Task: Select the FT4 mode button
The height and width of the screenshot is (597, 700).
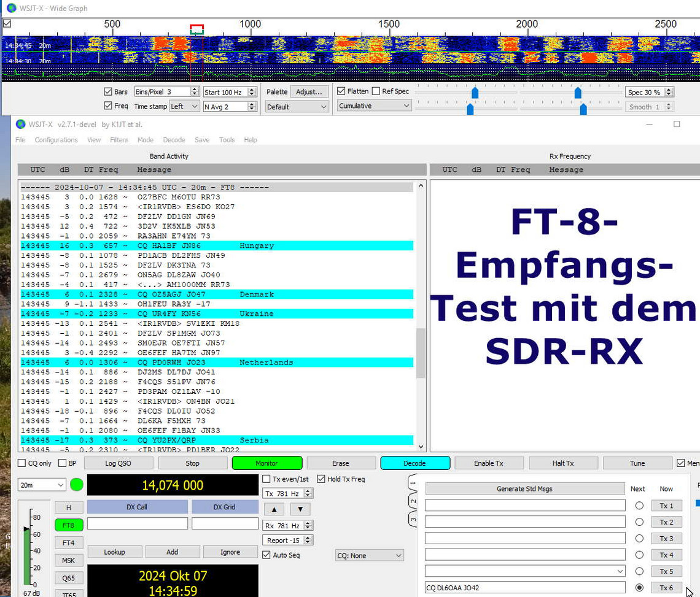Action: (x=69, y=542)
